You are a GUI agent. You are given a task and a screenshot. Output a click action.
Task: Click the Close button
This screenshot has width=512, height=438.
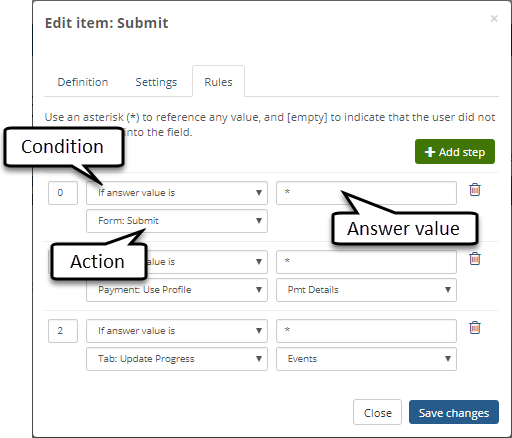[x=377, y=412]
